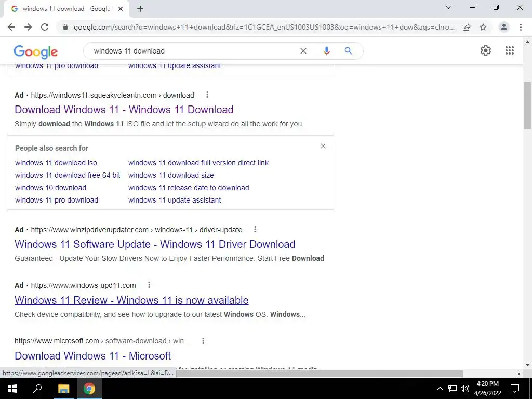This screenshot has height=399, width=532.
Task: Select Chrome in the taskbar
Action: click(x=89, y=389)
